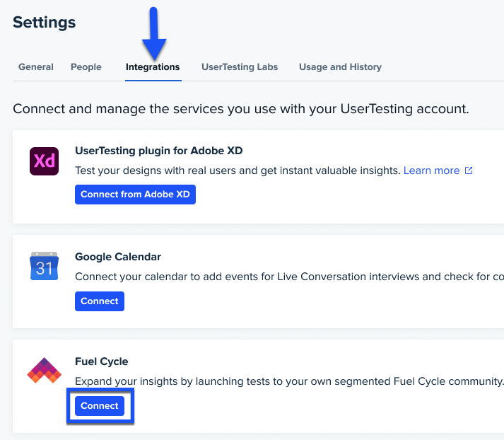Connect the Google Calendar integration
This screenshot has height=440, width=504.
coord(100,301)
